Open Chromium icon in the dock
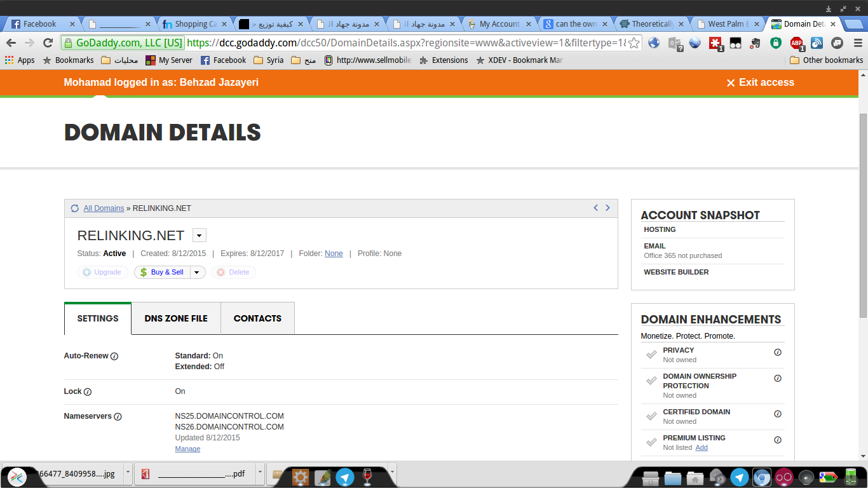The width and height of the screenshot is (868, 488). tap(761, 477)
